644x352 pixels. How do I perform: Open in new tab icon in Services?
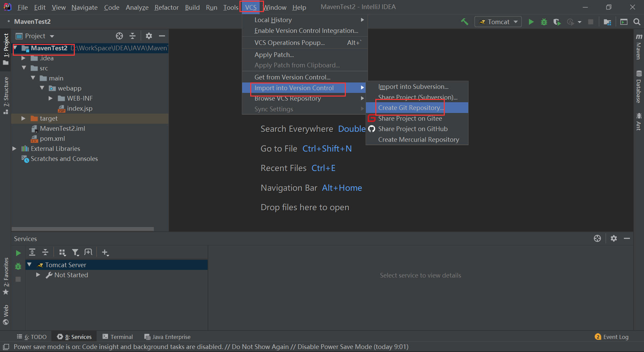tap(88, 252)
